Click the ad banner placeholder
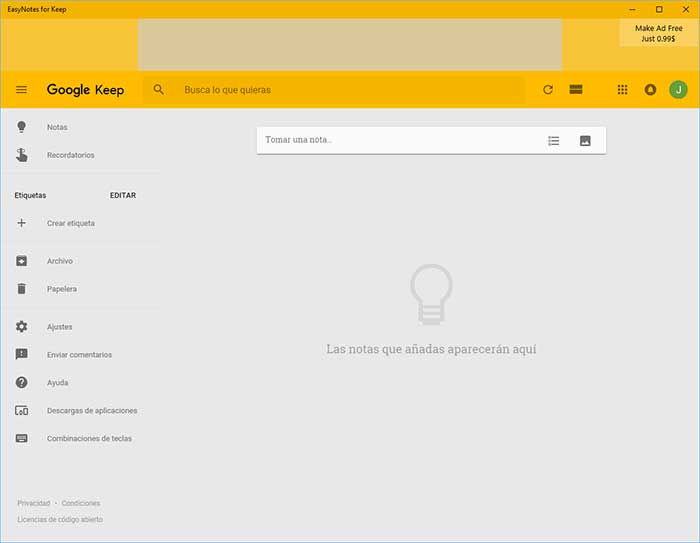 350,45
